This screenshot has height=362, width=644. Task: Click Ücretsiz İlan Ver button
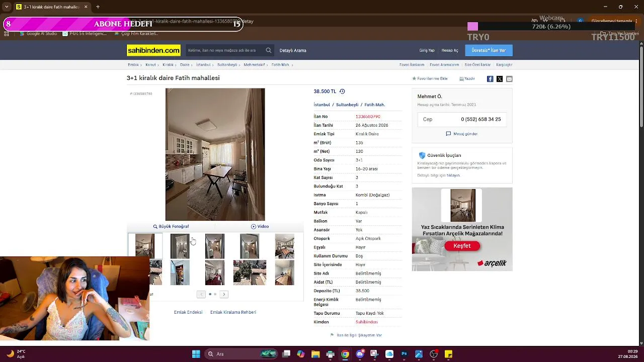pyautogui.click(x=489, y=50)
